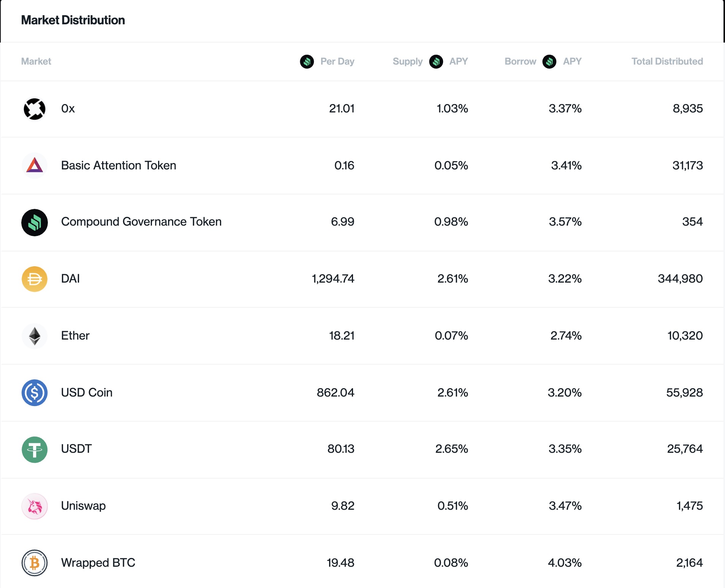Select COMP total distributed 354
Image resolution: width=725 pixels, height=588 pixels.
point(692,222)
